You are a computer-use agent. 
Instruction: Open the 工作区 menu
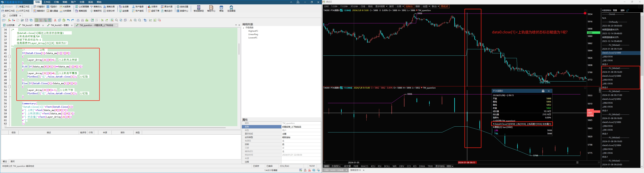tap(47, 2)
